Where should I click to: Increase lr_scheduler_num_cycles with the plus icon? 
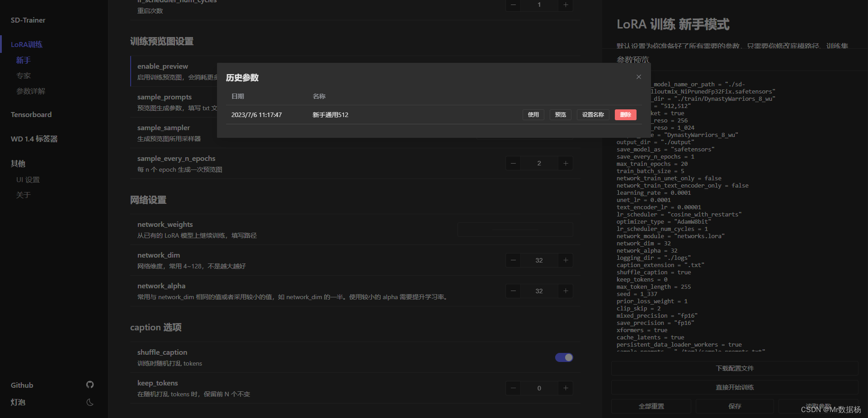tap(566, 5)
